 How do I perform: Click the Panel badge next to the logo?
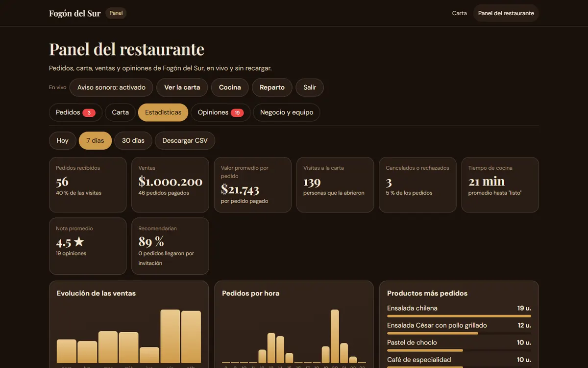tap(116, 13)
